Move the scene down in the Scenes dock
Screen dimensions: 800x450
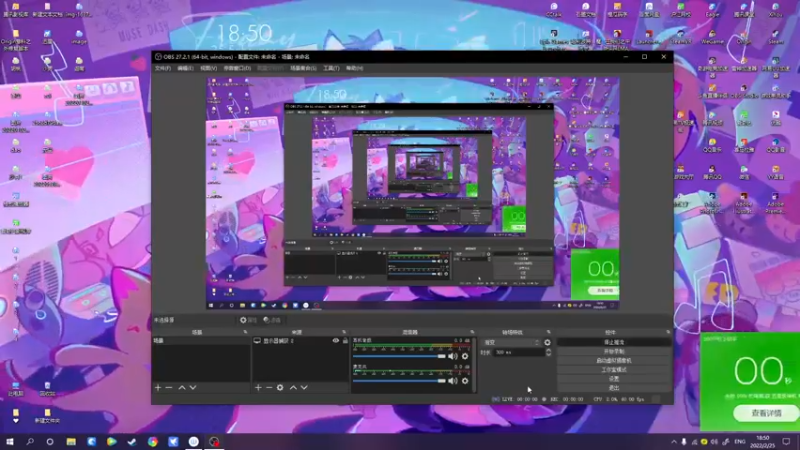[193, 388]
